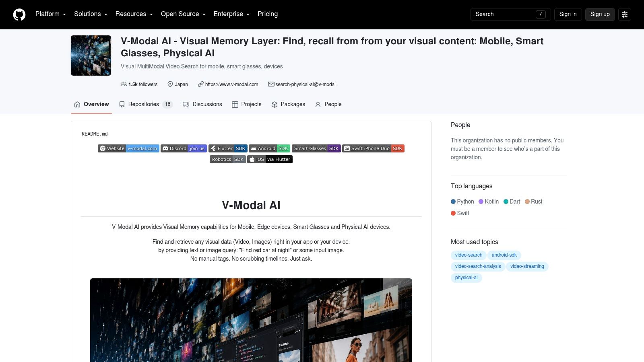Open the 1.5k followers link
This screenshot has height=362, width=644.
point(139,84)
